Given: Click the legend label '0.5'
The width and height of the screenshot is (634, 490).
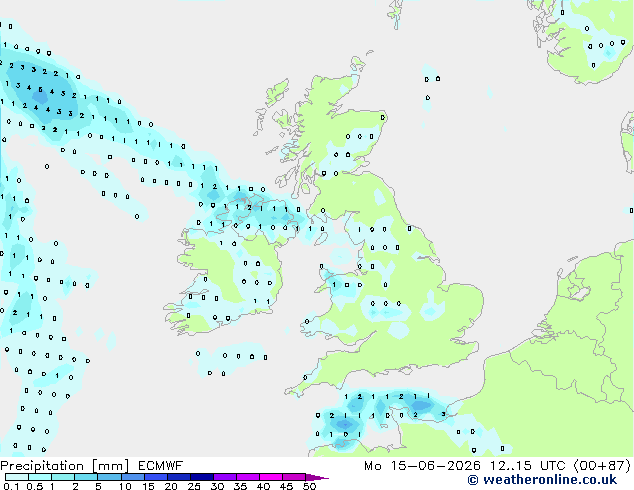Looking at the screenshot, I should [34, 486].
